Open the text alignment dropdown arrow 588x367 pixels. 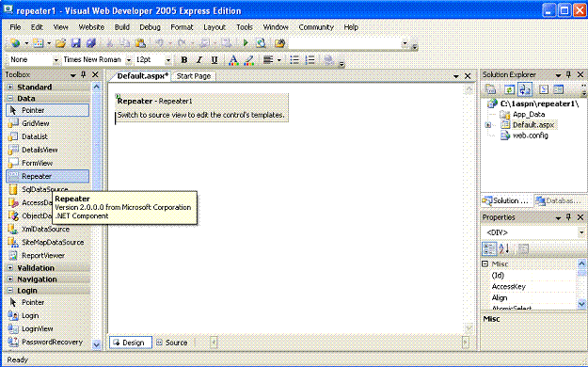pos(279,60)
